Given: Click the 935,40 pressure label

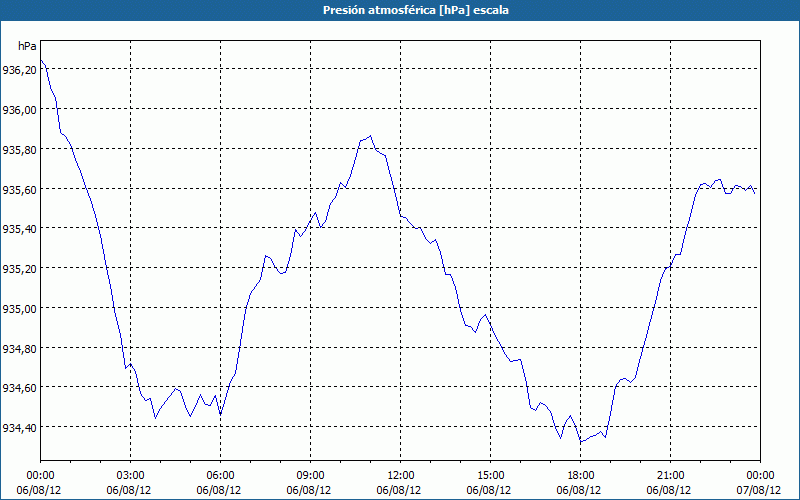Looking at the screenshot, I should tap(19, 229).
